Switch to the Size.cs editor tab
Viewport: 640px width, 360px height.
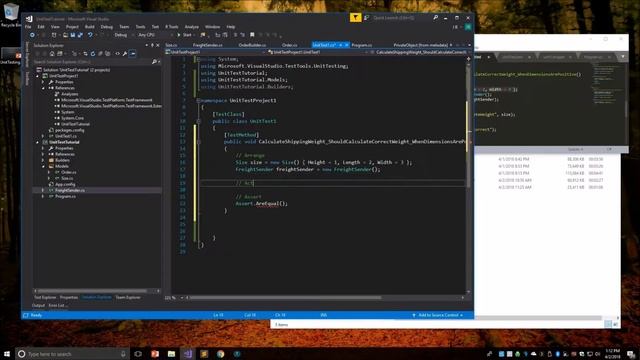coord(171,45)
